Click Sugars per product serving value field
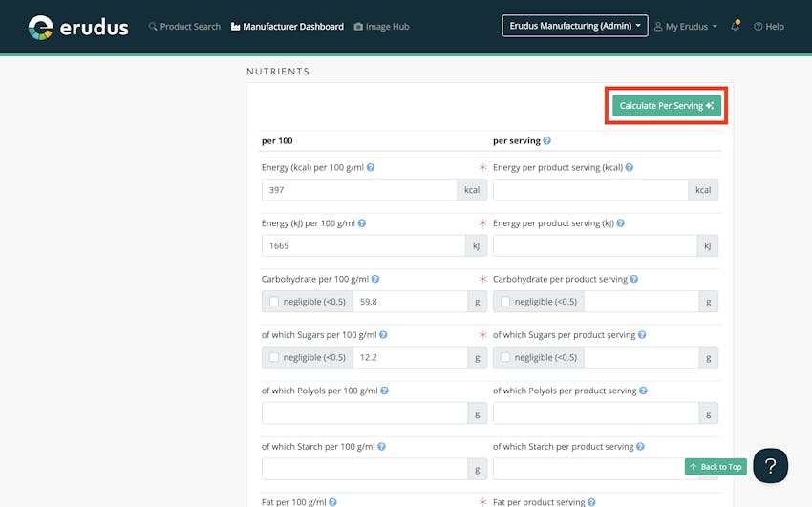Image resolution: width=812 pixels, height=507 pixels. tap(642, 357)
